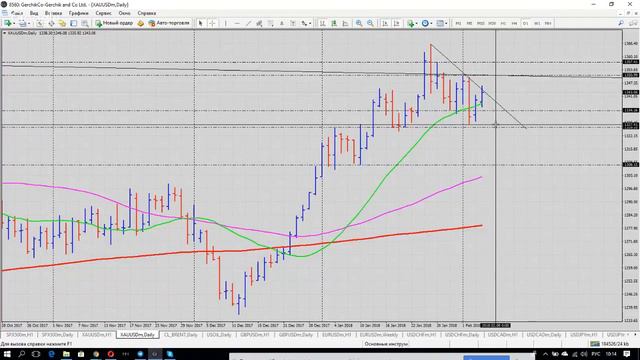This screenshot has width=640, height=360.
Task: Show the Terminal panel icon
Action: [x=73, y=23]
